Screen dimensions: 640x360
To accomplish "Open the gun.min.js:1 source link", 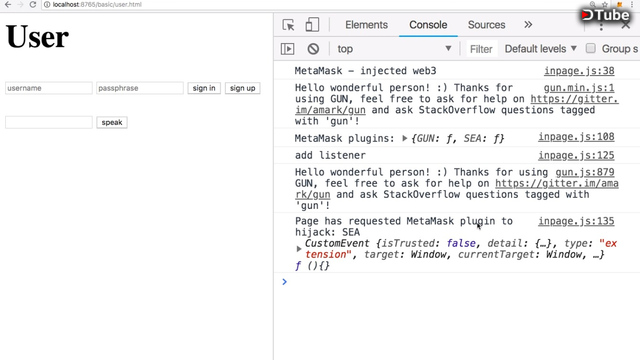I will point(579,87).
